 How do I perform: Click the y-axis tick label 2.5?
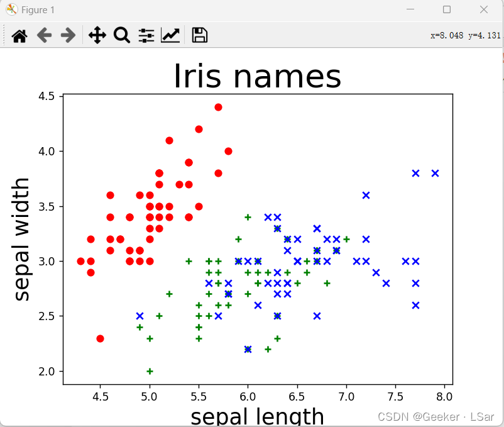(x=47, y=316)
